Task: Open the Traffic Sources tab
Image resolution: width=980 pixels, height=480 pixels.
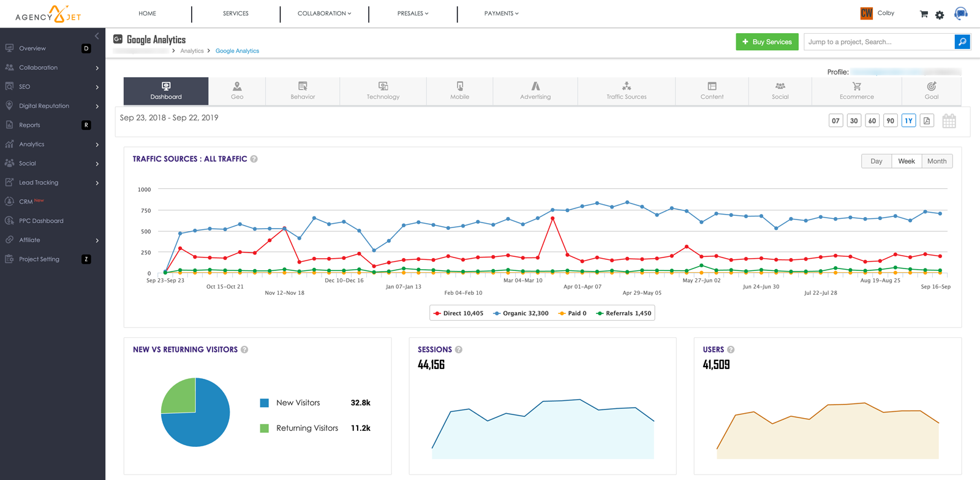Action: point(627,91)
